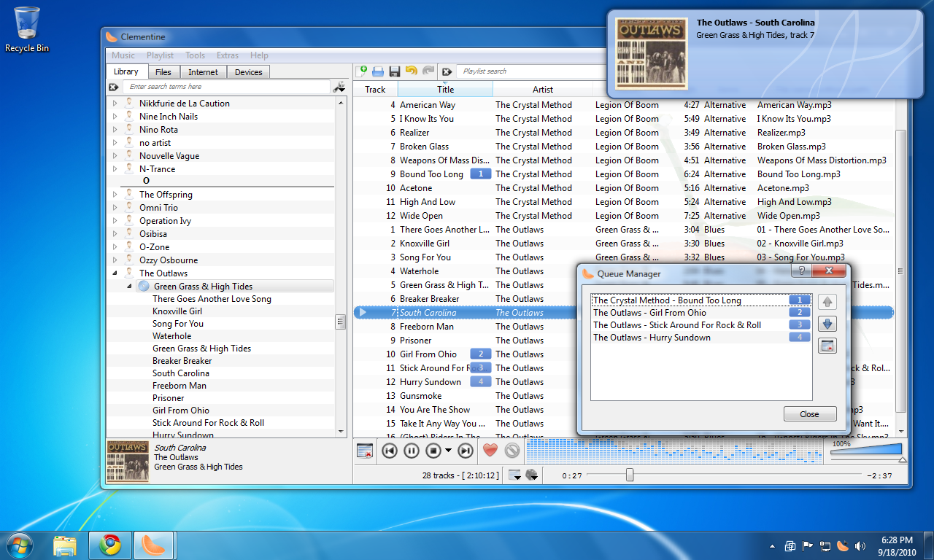Go to the previous track

pyautogui.click(x=390, y=451)
